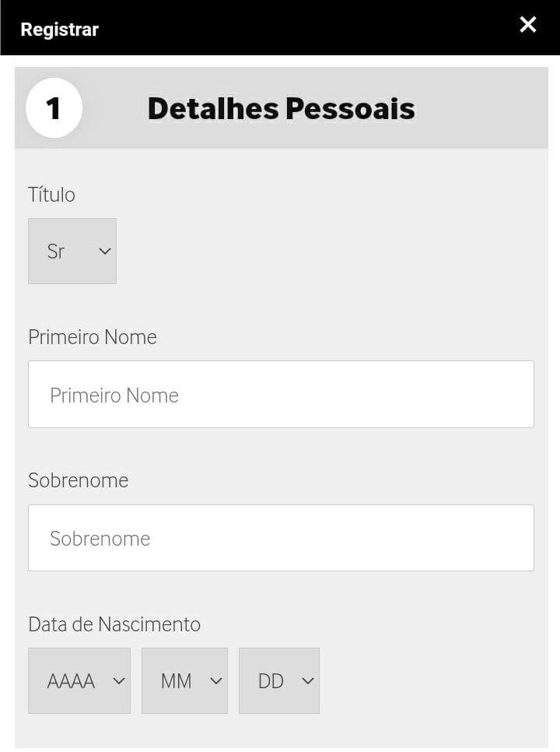Click the chevron arrow in the DD selector
The height and width of the screenshot is (752, 560).
[308, 680]
